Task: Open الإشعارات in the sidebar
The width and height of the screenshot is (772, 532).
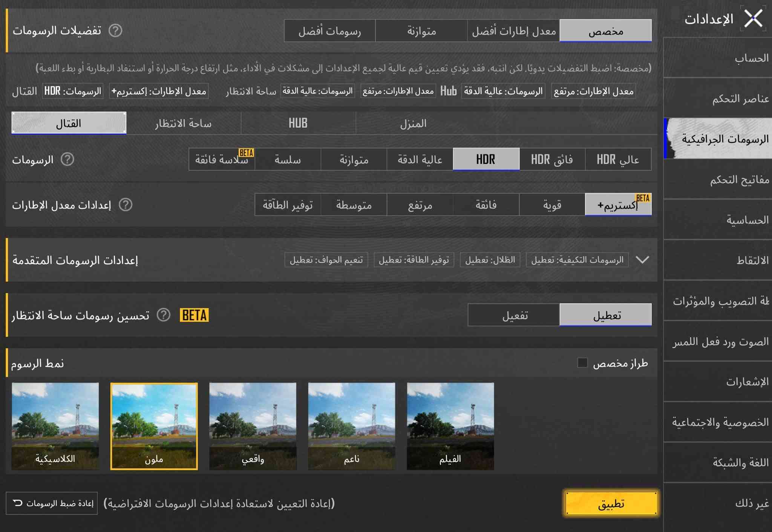Action: pos(718,382)
